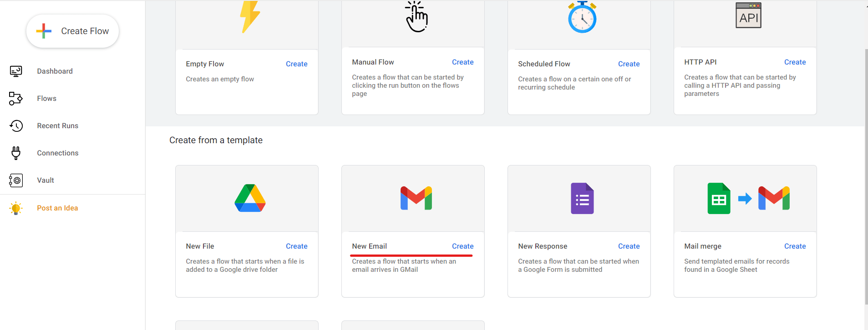Click 'email arrives in GMail' description
This screenshot has width=868, height=330.
point(385,270)
